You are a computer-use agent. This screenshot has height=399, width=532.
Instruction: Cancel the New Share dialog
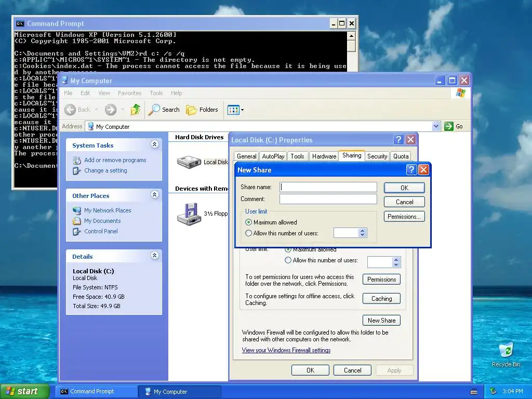[404, 202]
